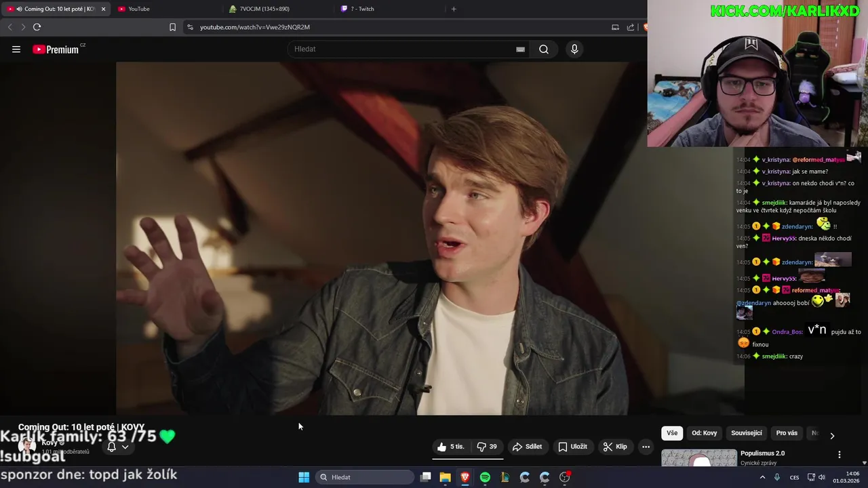
Task: Create a clip with Klip button
Action: tap(615, 447)
